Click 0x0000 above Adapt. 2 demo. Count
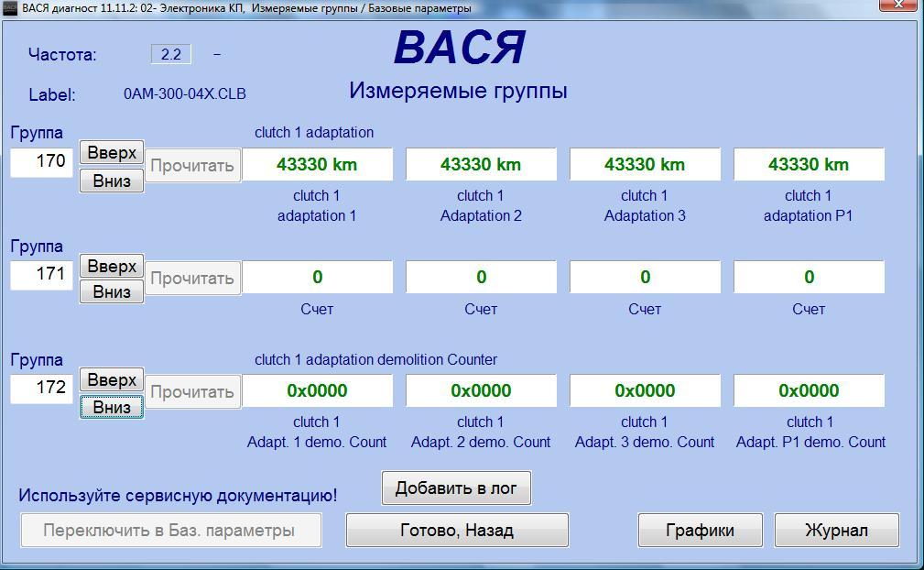Viewport: 924px width, 570px height. coord(481,390)
